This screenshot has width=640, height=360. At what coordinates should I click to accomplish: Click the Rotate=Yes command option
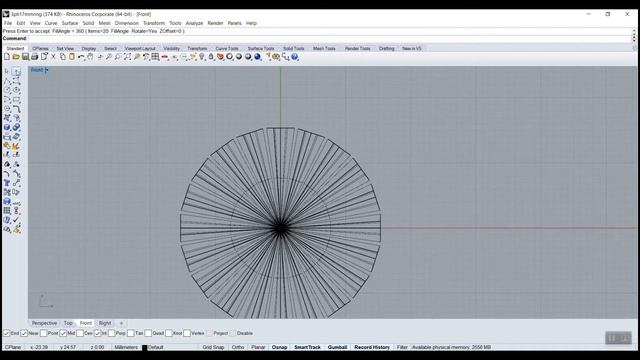144,31
